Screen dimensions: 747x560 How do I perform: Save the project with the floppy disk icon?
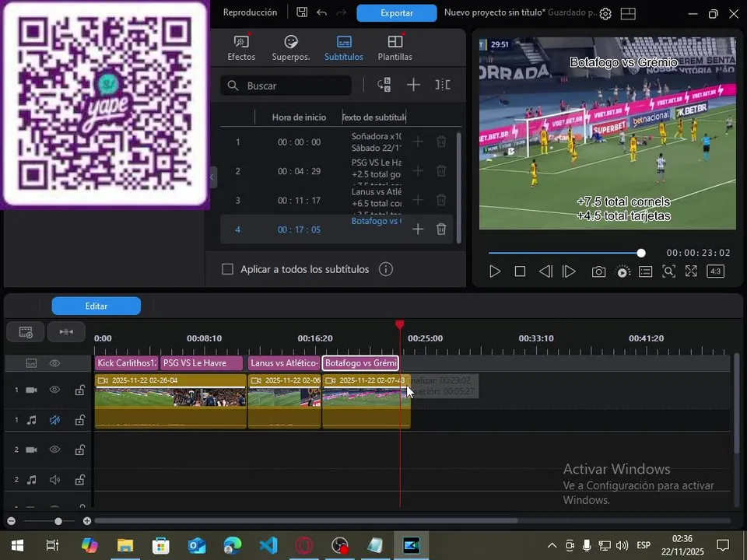tap(302, 12)
